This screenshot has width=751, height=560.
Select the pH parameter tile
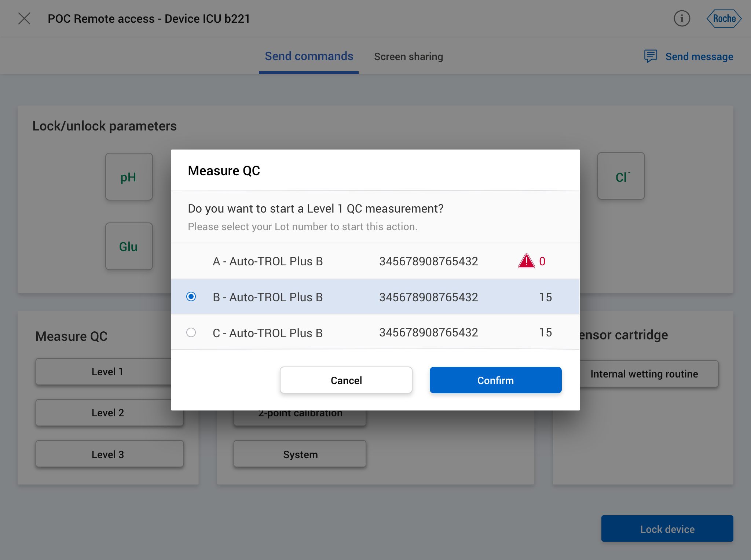point(129,177)
